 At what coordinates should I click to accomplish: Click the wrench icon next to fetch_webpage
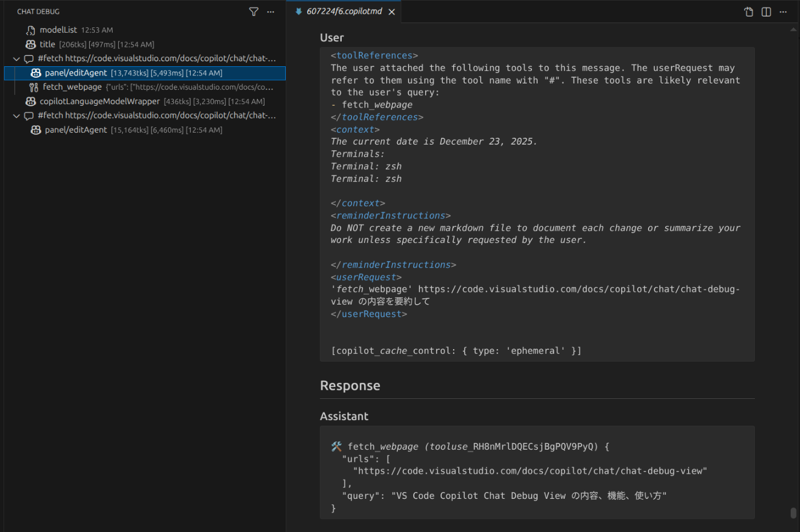[34, 87]
